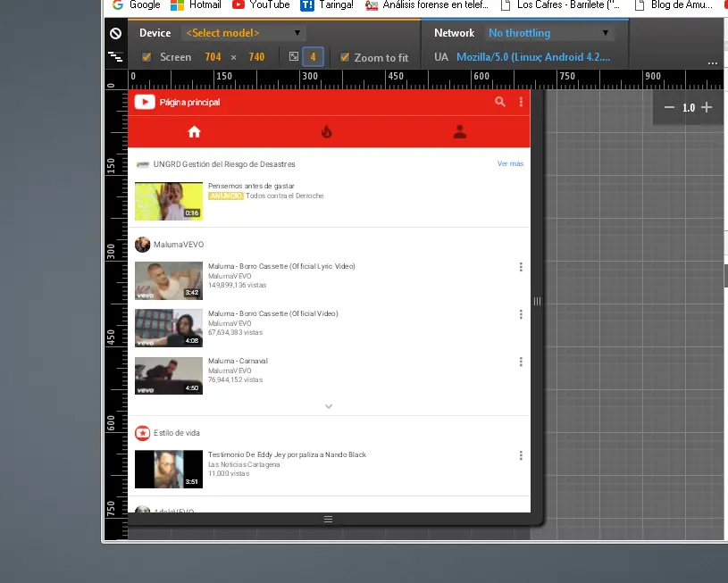Click the Testimonio De Eddy Jey title

[287, 454]
